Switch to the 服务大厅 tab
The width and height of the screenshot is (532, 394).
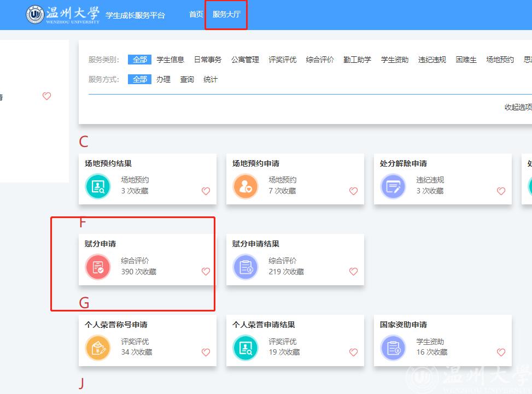[x=226, y=14]
